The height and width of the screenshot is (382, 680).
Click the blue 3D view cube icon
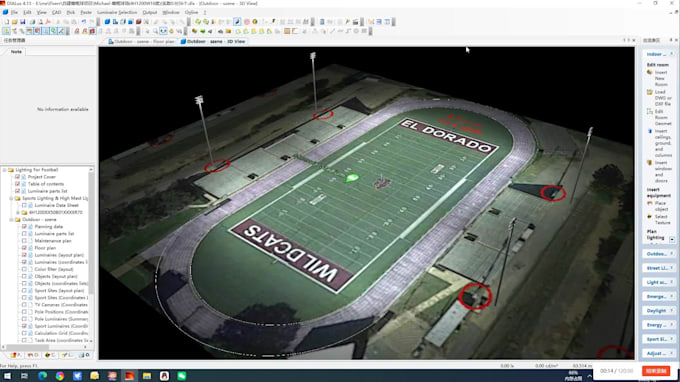pyautogui.click(x=107, y=22)
